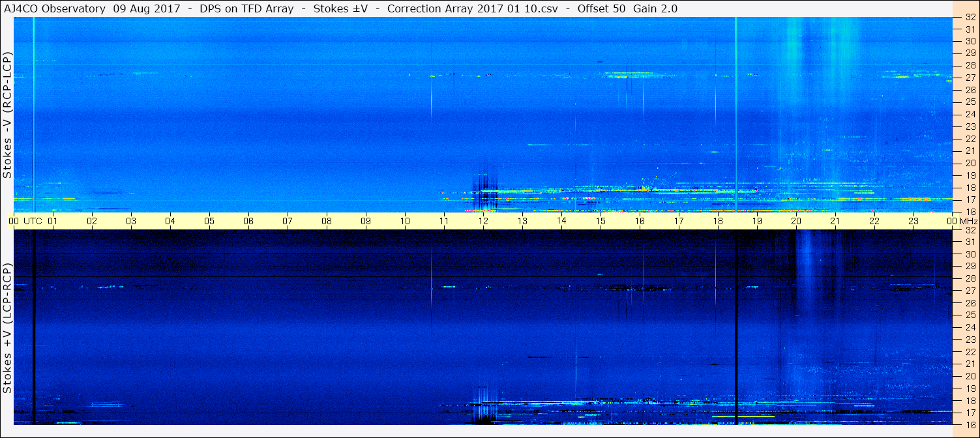Click the 'Gain 2.0' header value
980x438 pixels.
tap(655, 8)
